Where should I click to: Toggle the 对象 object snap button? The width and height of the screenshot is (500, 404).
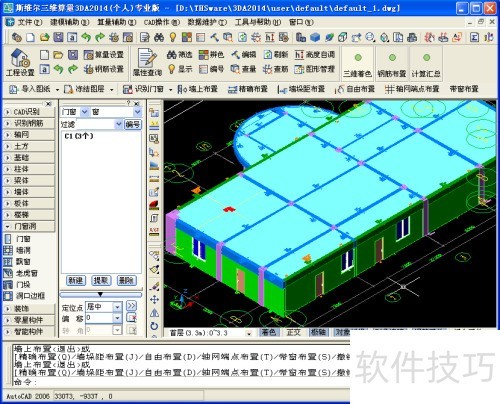(342, 332)
